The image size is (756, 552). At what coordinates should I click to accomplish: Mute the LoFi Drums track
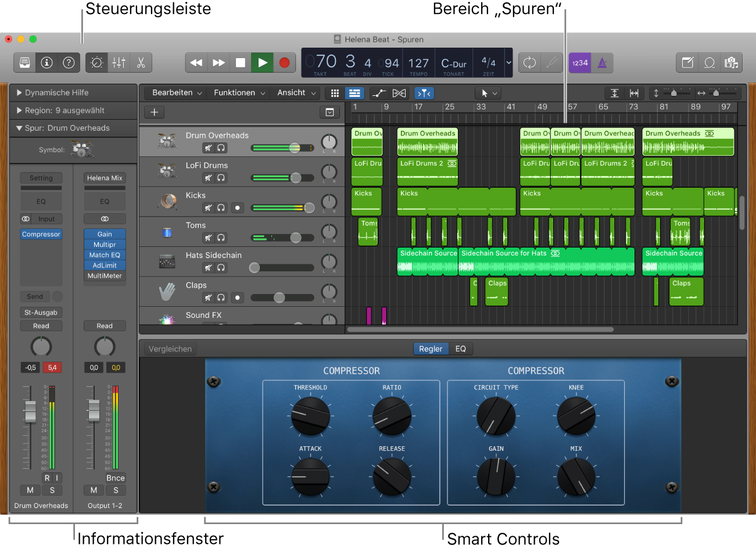207,178
